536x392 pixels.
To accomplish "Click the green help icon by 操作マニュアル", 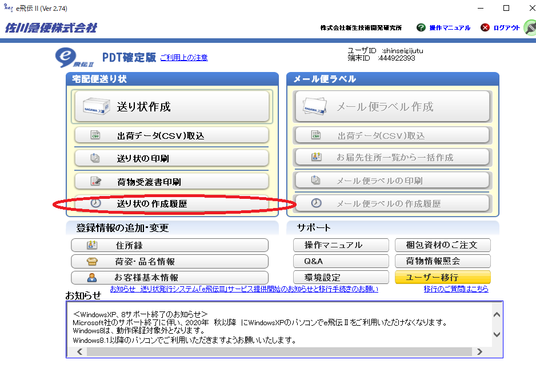I will coord(421,27).
